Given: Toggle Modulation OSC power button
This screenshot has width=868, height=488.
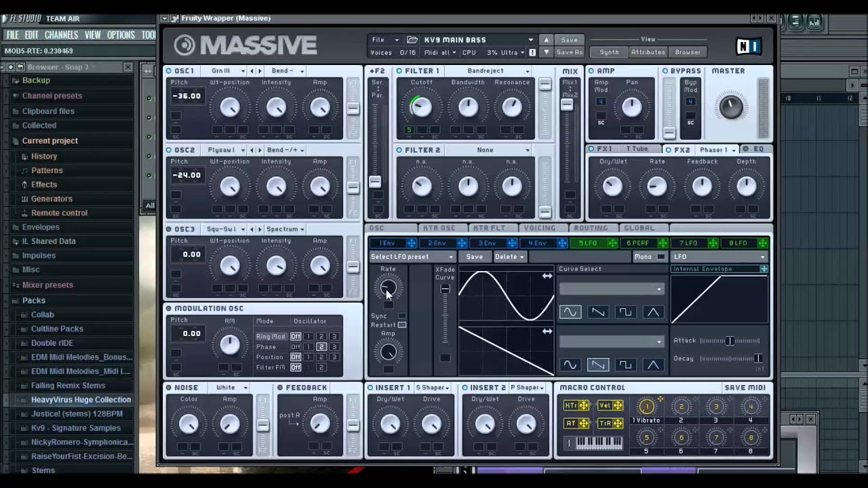Looking at the screenshot, I should pos(169,308).
